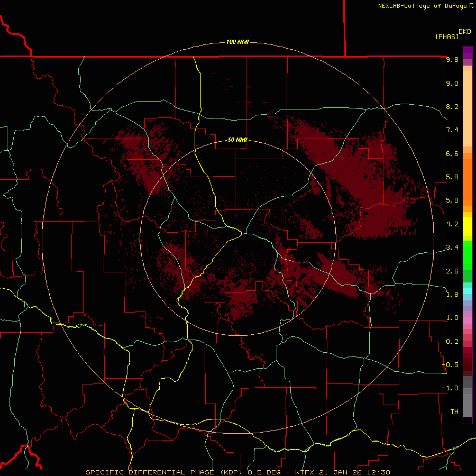
Task: Click the 6.6 value on color scale
Action: click(x=452, y=153)
